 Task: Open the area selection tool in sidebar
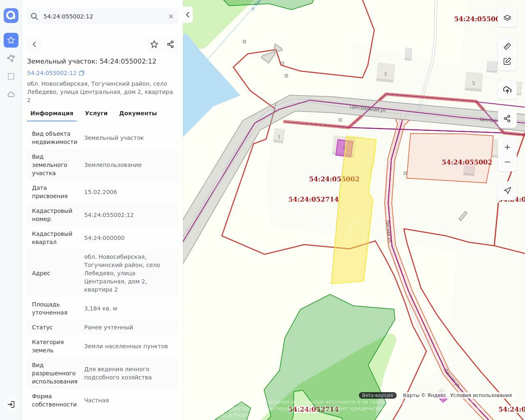point(11,76)
